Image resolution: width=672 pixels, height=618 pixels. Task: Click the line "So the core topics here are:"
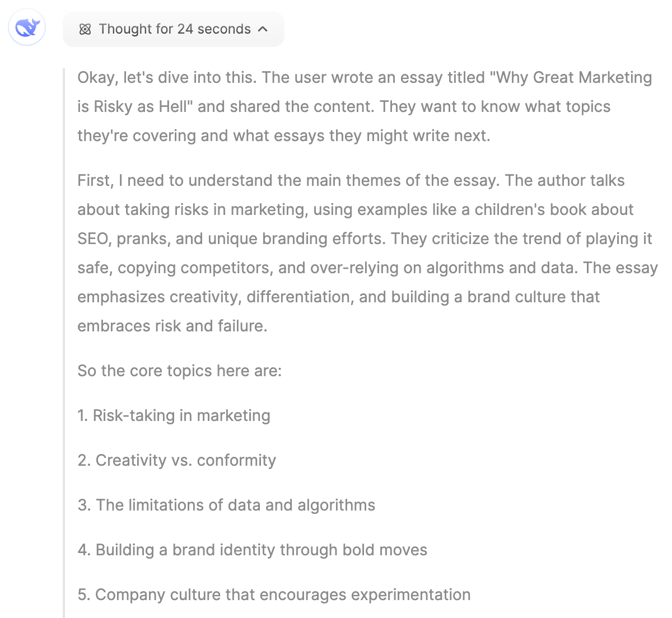tap(179, 371)
